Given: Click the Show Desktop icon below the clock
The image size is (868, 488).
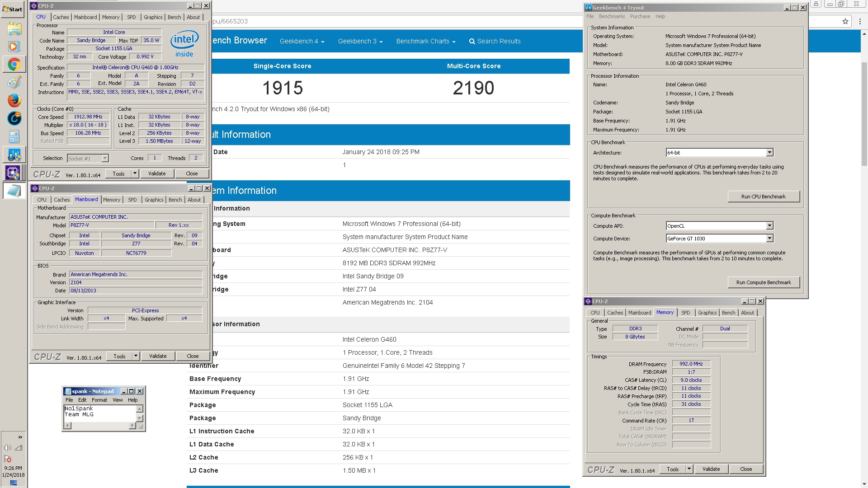Looking at the screenshot, I should [13, 483].
